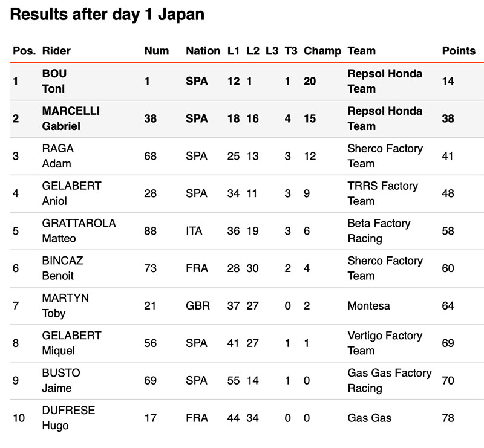This screenshot has height=448, width=484.
Task: Click the Num column header
Action: click(157, 51)
